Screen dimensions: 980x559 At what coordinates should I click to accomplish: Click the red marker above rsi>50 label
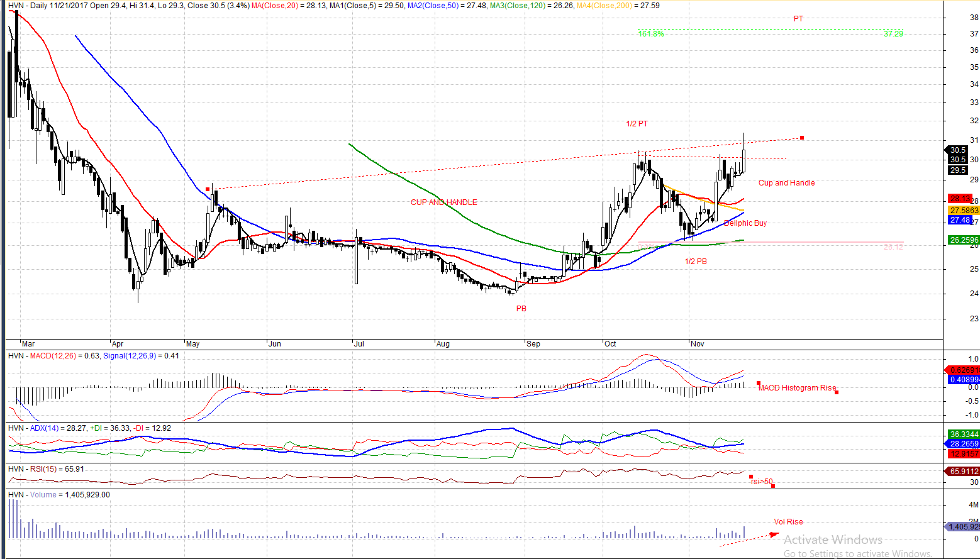tap(751, 477)
